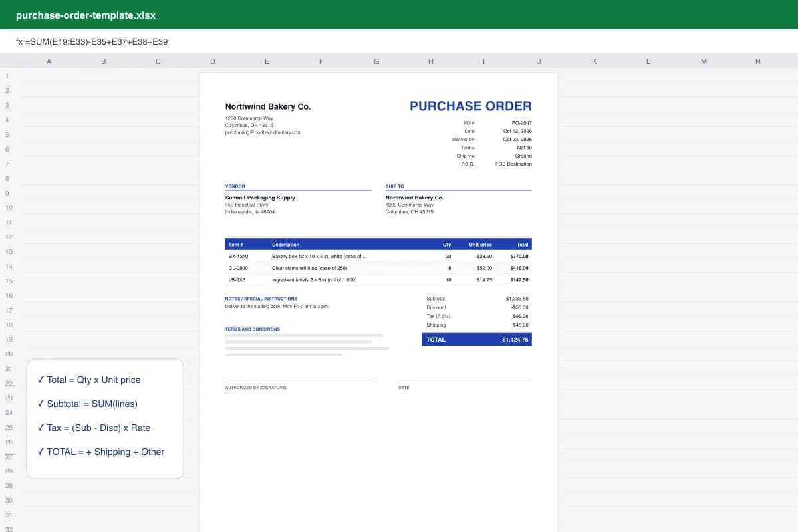Click the Total = Qty x Unit price note
Screen dimensions: 798x532
pos(89,380)
